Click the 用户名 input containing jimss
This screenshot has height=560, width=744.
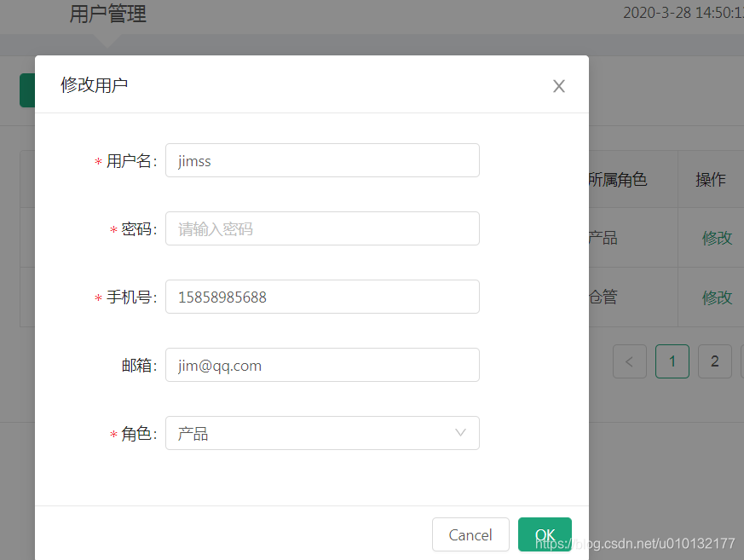click(x=322, y=160)
